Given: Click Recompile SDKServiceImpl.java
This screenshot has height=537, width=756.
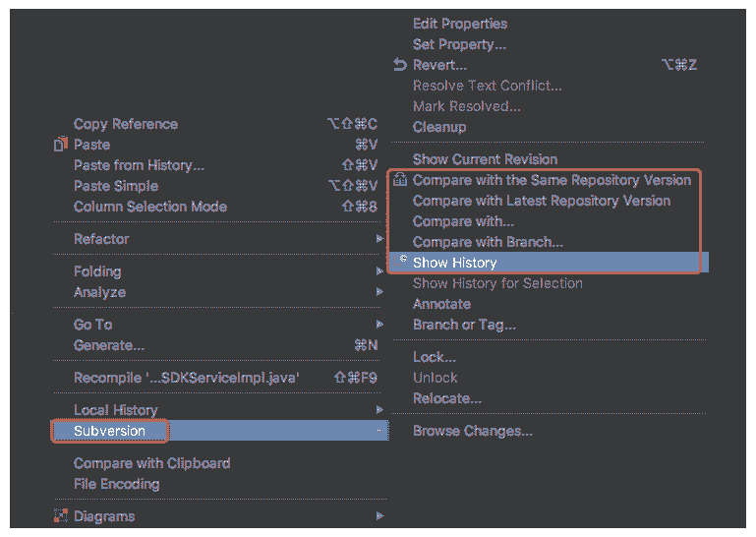Looking at the screenshot, I should 187,378.
